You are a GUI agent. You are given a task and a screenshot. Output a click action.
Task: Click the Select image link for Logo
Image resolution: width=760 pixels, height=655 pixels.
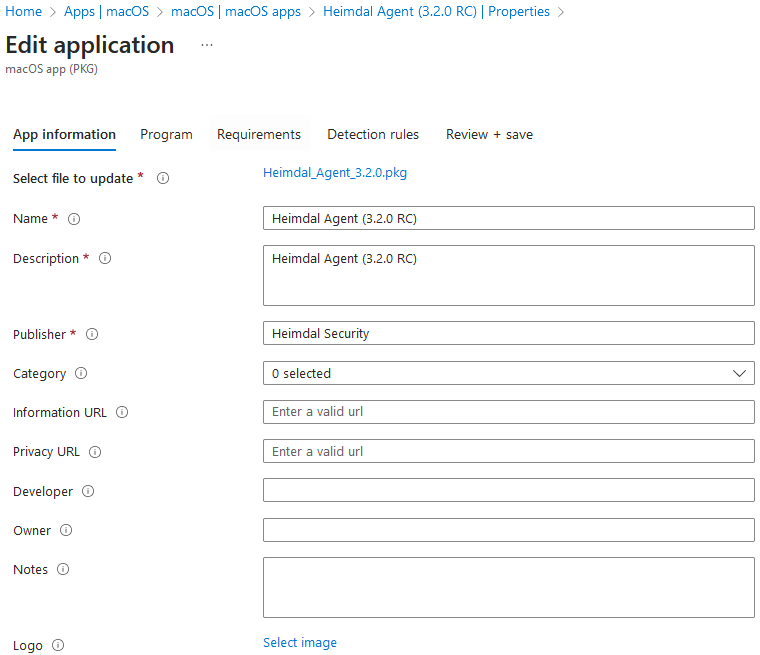300,643
